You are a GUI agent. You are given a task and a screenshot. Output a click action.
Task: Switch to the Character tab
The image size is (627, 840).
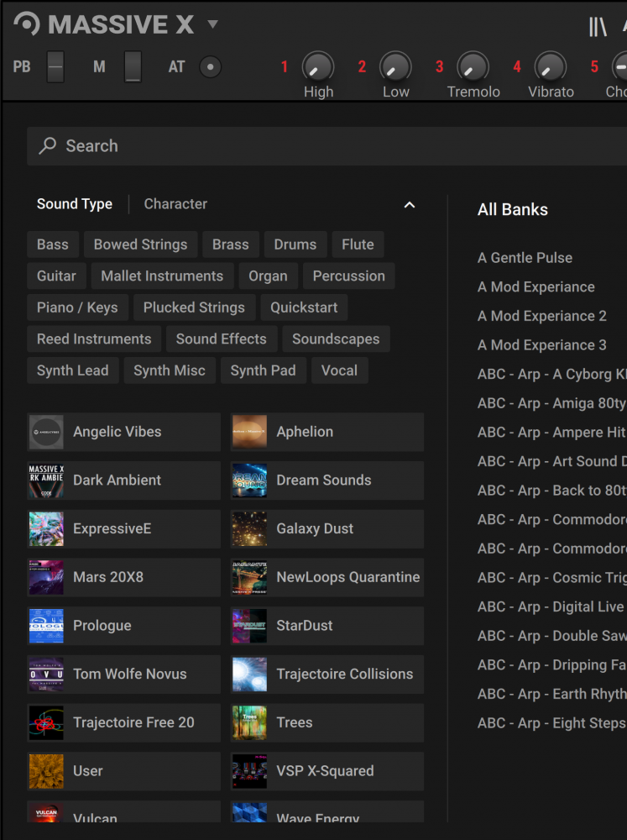point(175,204)
